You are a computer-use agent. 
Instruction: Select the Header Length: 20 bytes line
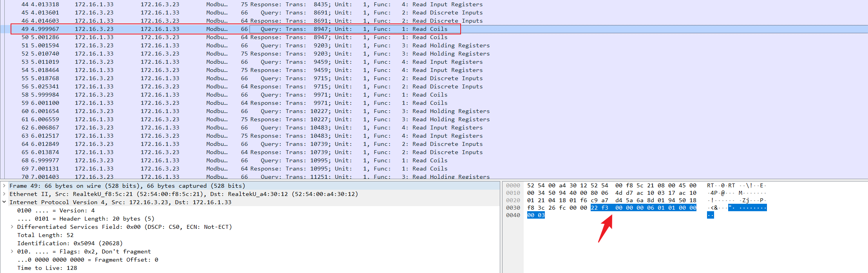[x=85, y=219]
